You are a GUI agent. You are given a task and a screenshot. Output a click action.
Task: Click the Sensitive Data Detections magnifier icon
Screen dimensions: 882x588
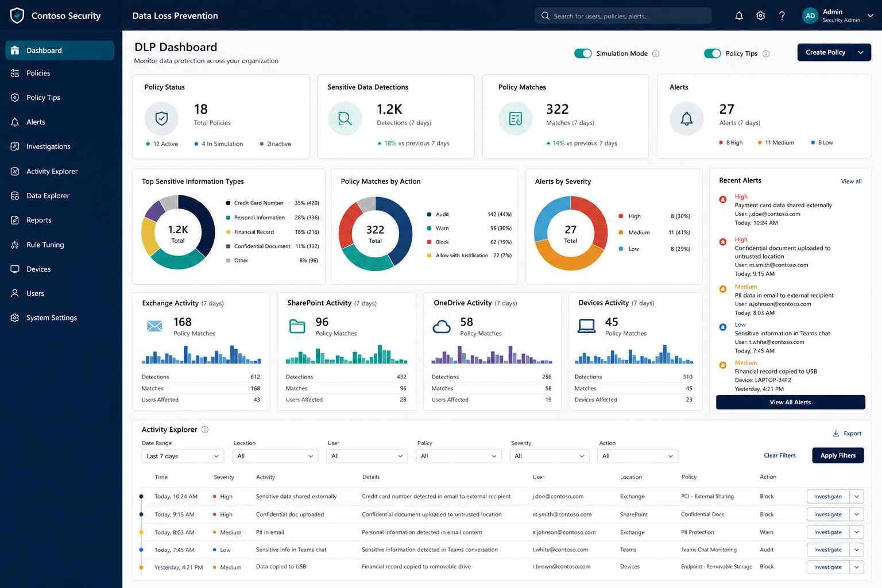coord(345,119)
